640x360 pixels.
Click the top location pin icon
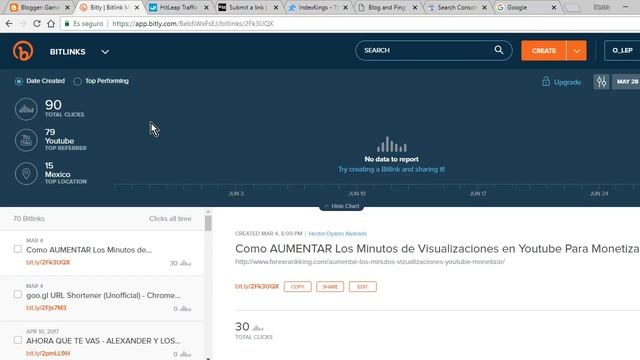pos(26,174)
